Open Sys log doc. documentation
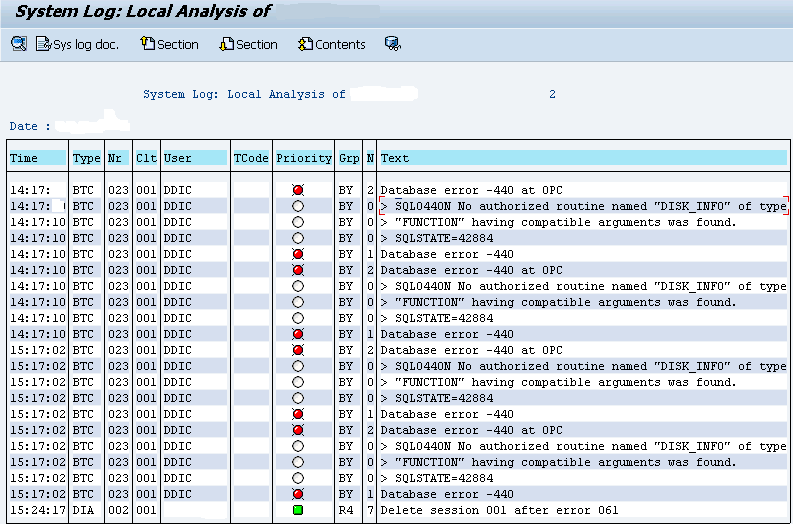The height and width of the screenshot is (524, 793). pyautogui.click(x=77, y=45)
